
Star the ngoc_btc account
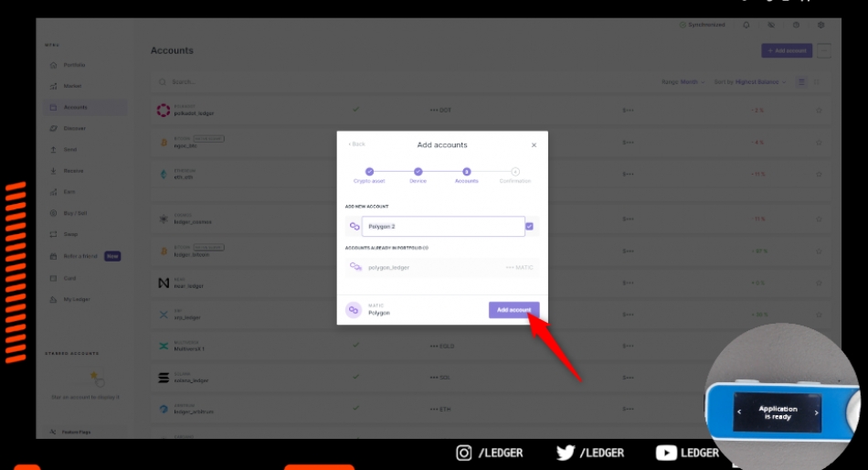tap(819, 143)
